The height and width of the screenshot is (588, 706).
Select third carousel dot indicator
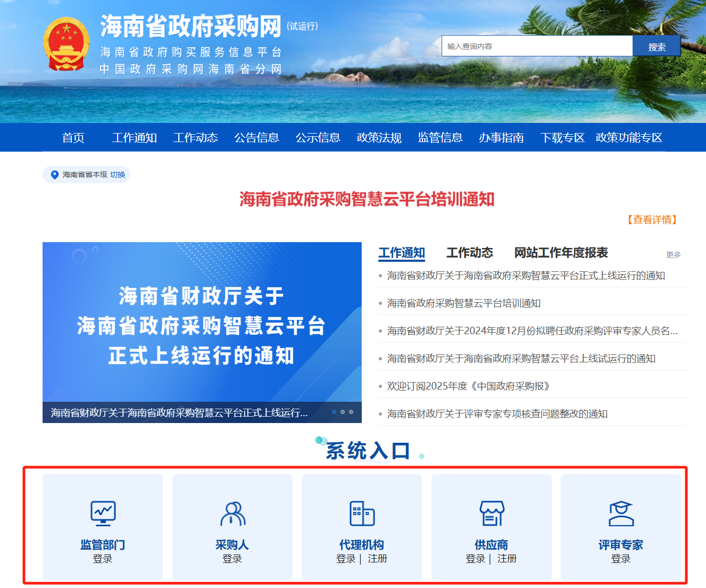point(351,412)
